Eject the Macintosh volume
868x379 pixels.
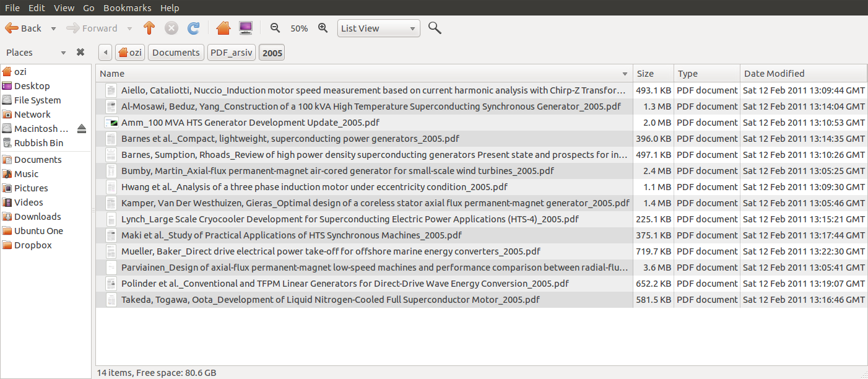[82, 129]
